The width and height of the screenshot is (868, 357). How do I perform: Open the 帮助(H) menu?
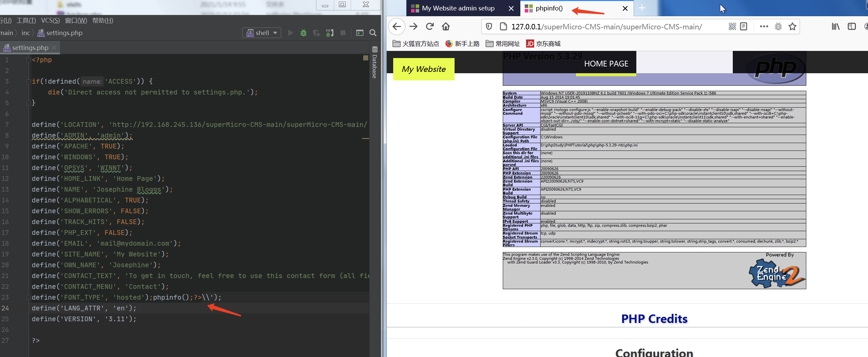pos(103,21)
